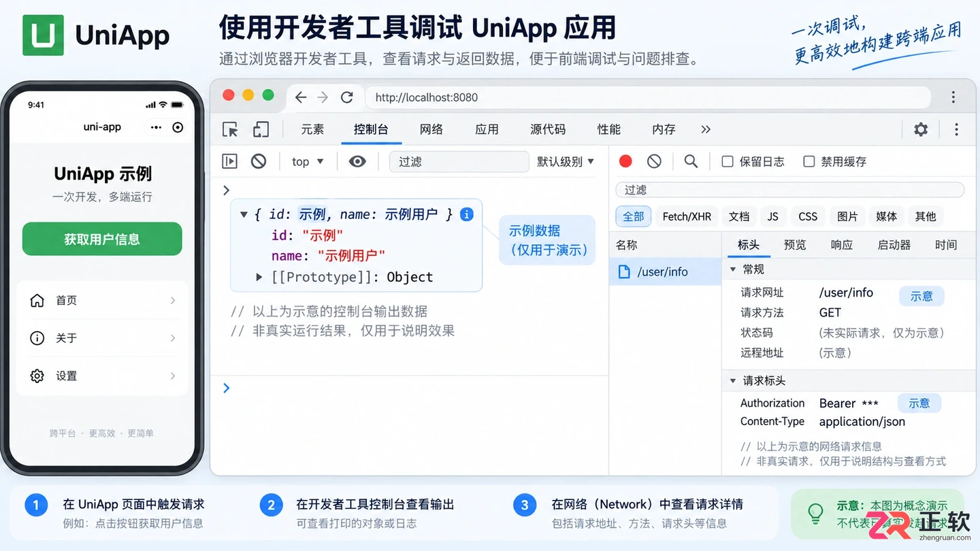Open the 响应 request tab

coord(842,245)
